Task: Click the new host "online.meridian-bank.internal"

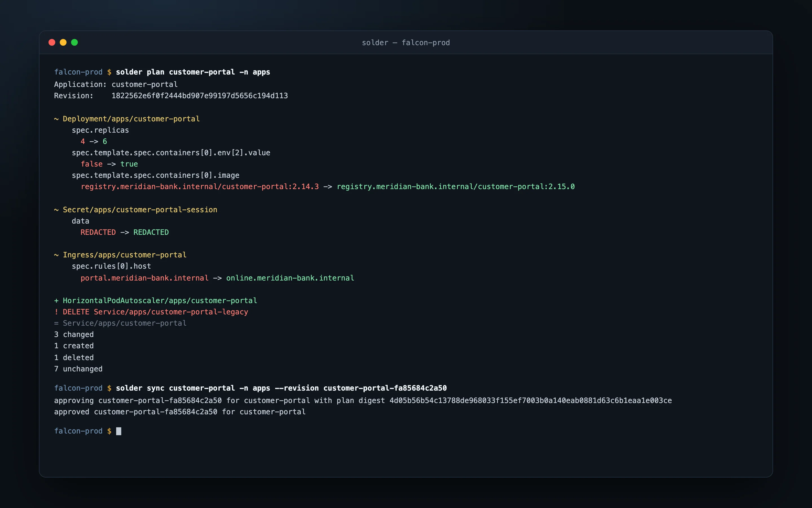Action: click(x=290, y=278)
